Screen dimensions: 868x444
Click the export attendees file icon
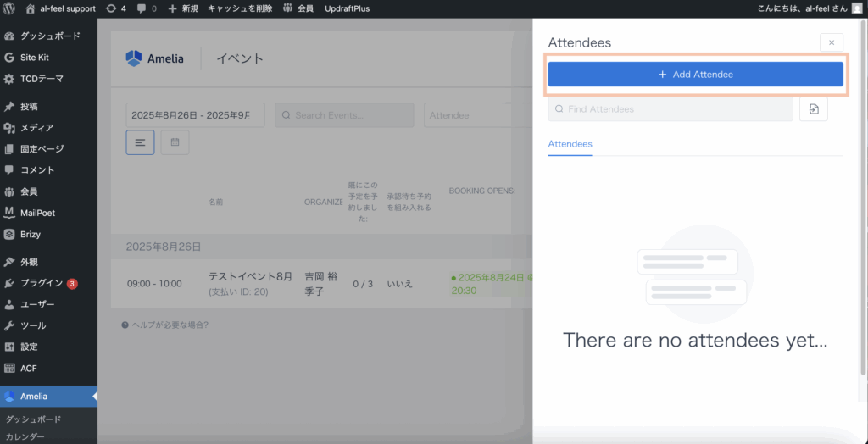813,109
